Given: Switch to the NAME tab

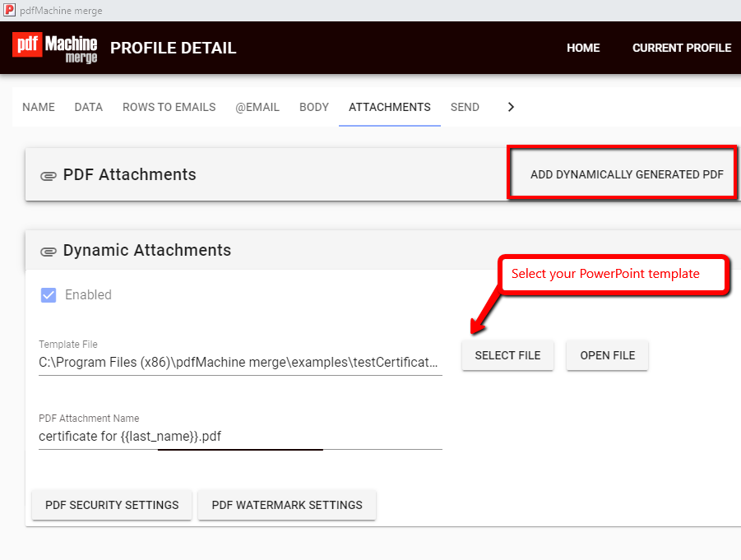Looking at the screenshot, I should [39, 107].
